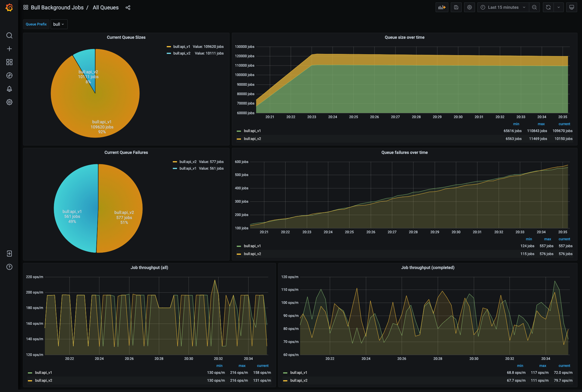Open the sidebar search icon
Viewport: 582px width, 392px height.
pos(9,35)
